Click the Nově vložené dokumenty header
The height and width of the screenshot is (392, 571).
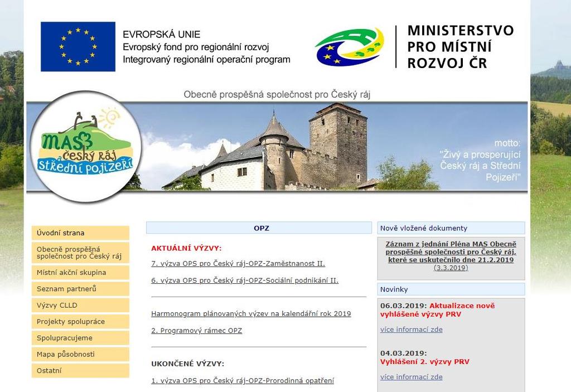point(451,228)
